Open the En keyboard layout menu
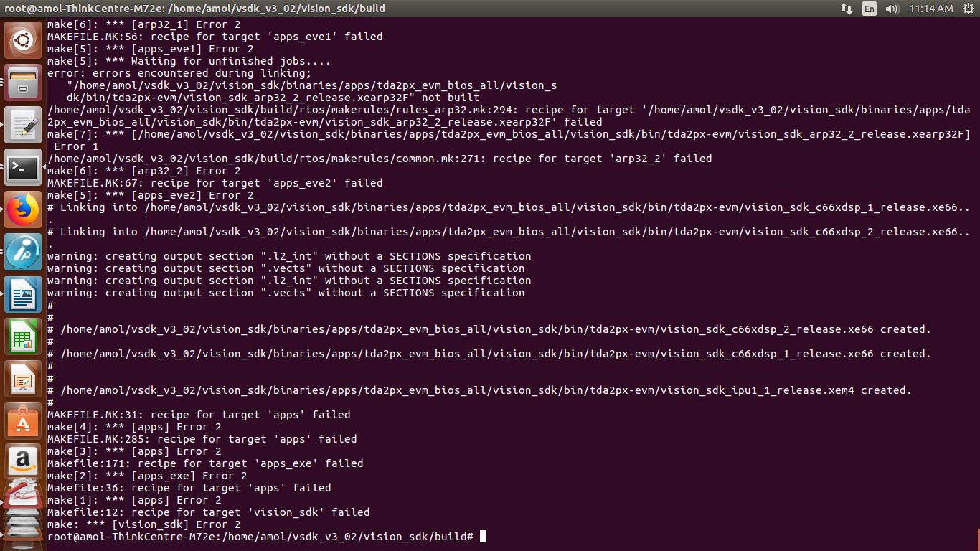 [870, 9]
